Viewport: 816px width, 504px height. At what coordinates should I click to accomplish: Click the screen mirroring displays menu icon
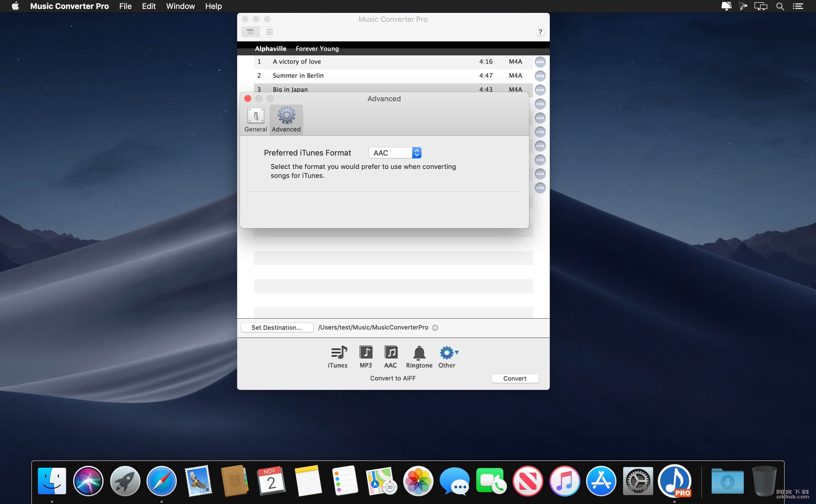761,6
